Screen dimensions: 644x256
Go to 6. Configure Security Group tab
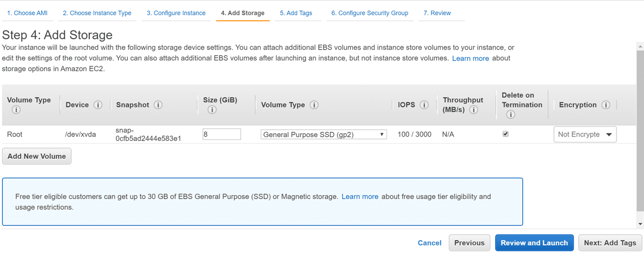pyautogui.click(x=369, y=13)
